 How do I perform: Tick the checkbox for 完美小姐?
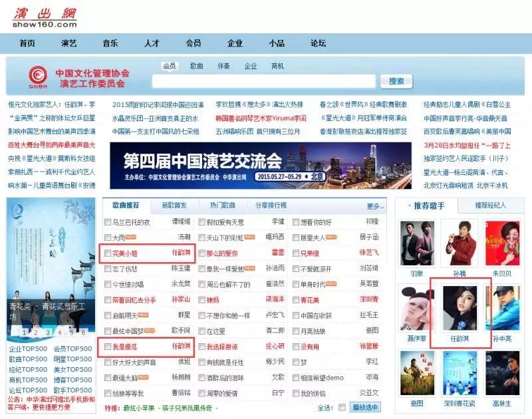(x=108, y=253)
